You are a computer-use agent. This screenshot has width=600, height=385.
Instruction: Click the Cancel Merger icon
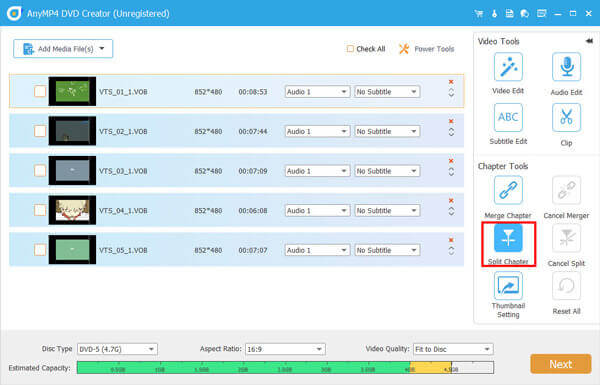(566, 190)
